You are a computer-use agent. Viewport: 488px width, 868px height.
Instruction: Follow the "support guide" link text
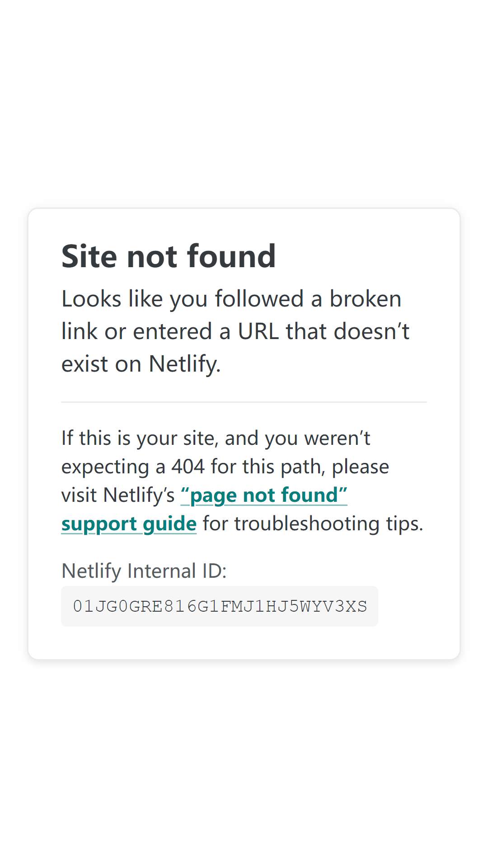[x=129, y=524]
